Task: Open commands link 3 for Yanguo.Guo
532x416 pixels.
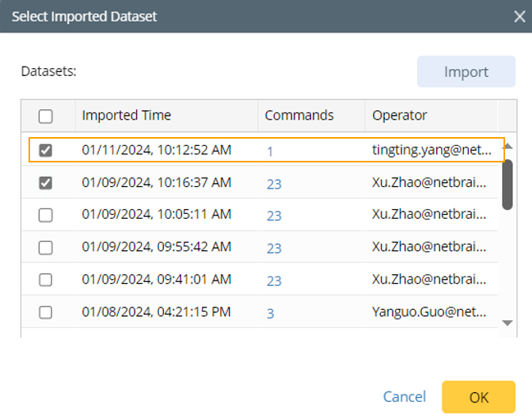Action: coord(270,314)
